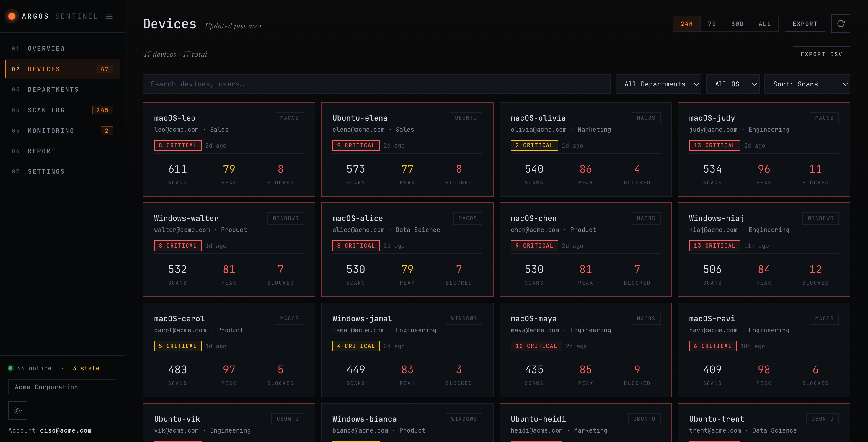The image size is (868, 442).
Task: Click the refresh icon button
Action: [840, 24]
